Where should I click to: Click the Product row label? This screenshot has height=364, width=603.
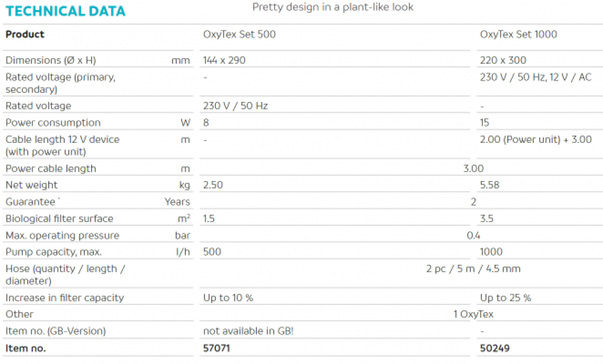click(x=25, y=34)
